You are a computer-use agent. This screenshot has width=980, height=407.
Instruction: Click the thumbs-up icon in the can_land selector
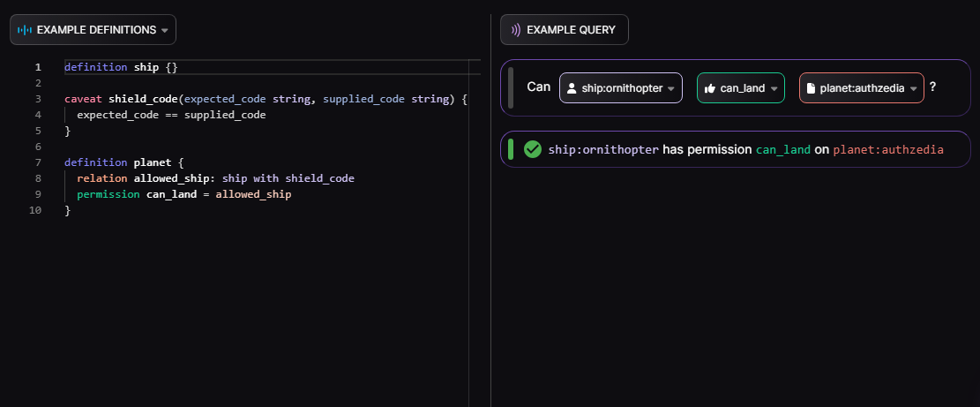pyautogui.click(x=709, y=88)
